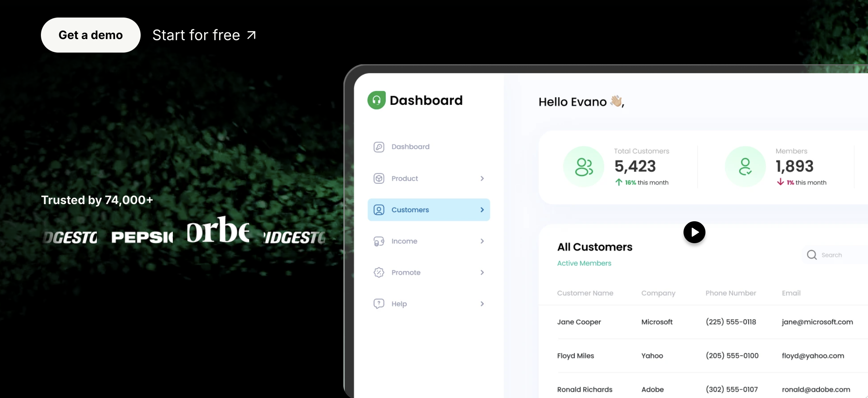Open the Product menu item
This screenshot has width=868, height=398.
[429, 178]
